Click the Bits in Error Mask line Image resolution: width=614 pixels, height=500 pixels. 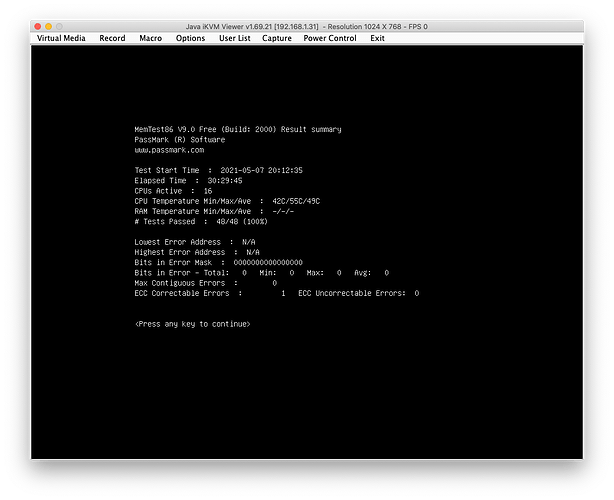pos(219,263)
